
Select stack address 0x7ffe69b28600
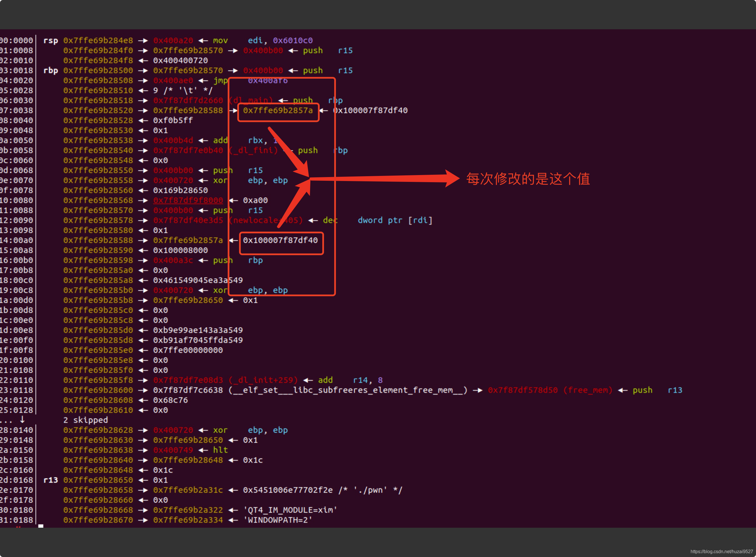tap(98, 390)
